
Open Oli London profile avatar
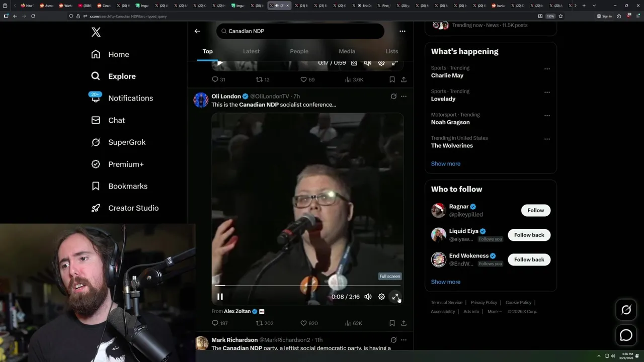201,100
